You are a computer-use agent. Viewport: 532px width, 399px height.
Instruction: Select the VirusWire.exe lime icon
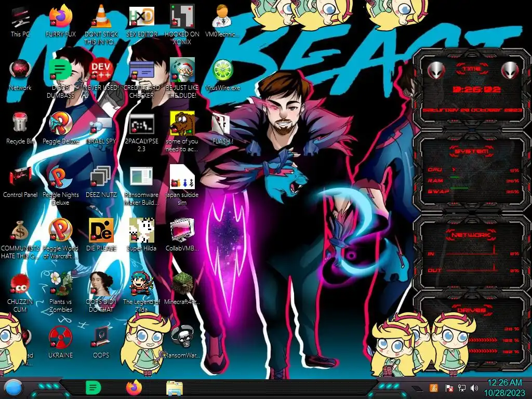[x=222, y=75]
